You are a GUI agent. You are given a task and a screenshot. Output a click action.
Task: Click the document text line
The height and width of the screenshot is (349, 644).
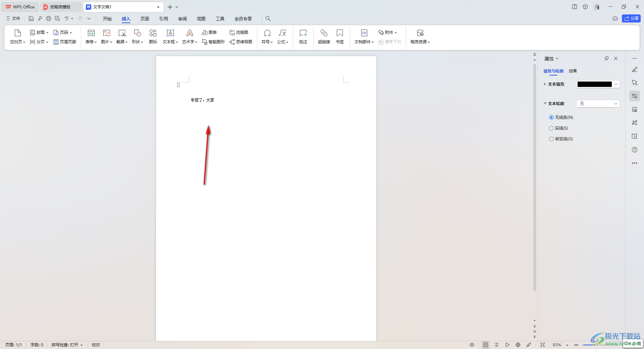(203, 100)
